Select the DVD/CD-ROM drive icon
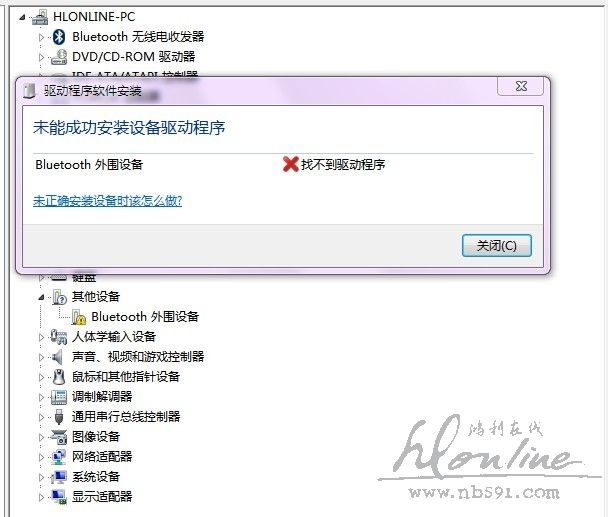608x517 pixels. tap(59, 57)
